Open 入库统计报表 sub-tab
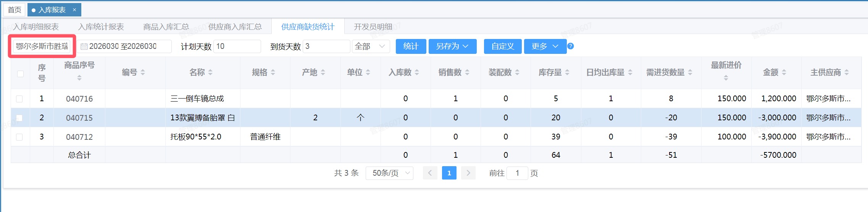 [101, 27]
